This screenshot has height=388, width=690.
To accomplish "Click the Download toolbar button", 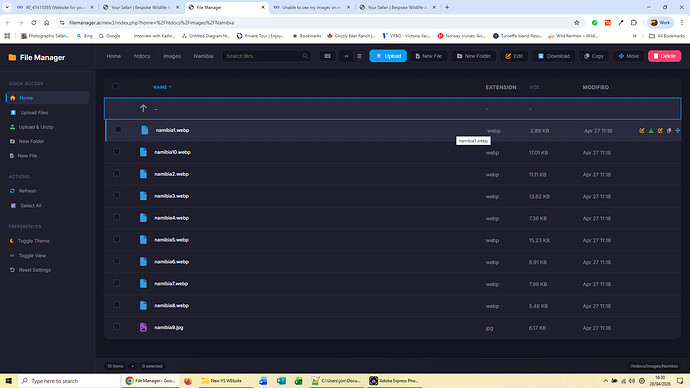I will (x=554, y=56).
